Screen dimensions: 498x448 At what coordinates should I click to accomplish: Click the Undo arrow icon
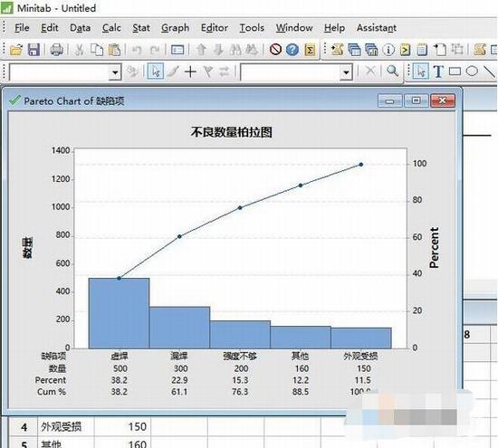click(137, 50)
